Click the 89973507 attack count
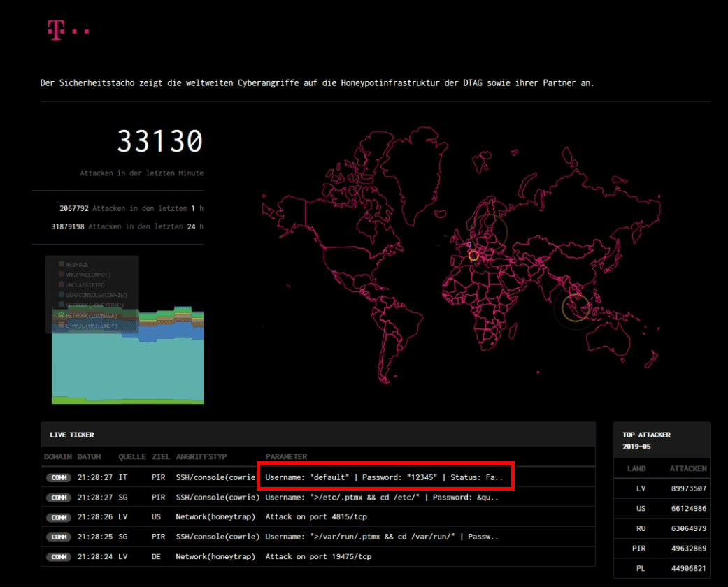This screenshot has height=587, width=728. click(689, 488)
